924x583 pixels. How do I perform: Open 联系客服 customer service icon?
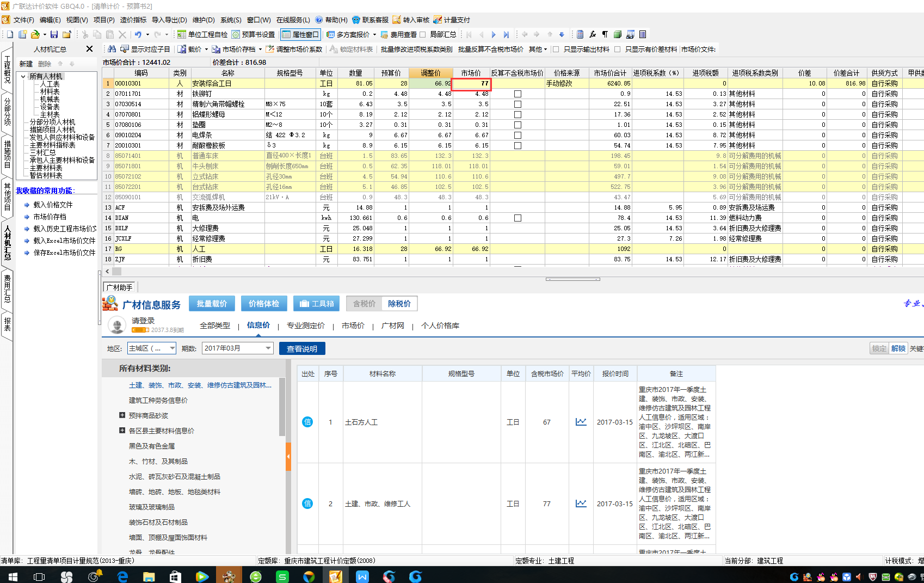point(356,20)
